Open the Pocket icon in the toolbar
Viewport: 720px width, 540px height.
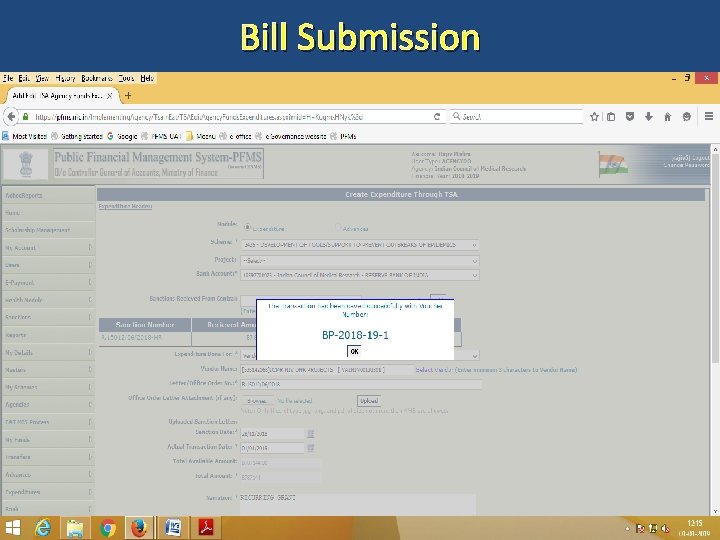pos(630,117)
